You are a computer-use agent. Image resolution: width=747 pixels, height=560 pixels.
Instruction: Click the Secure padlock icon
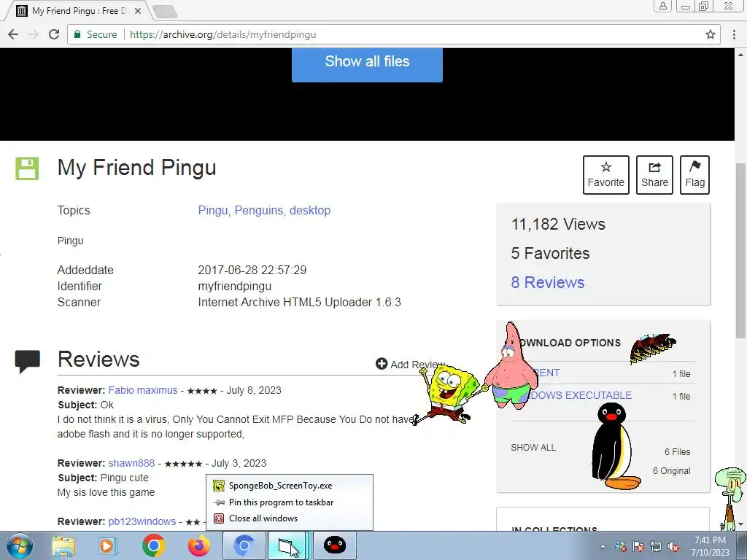(x=77, y=34)
